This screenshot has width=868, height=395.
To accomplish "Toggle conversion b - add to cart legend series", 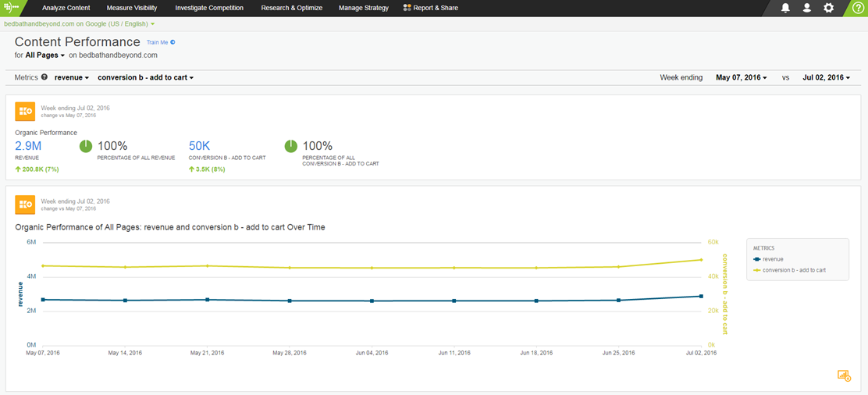I will 790,270.
